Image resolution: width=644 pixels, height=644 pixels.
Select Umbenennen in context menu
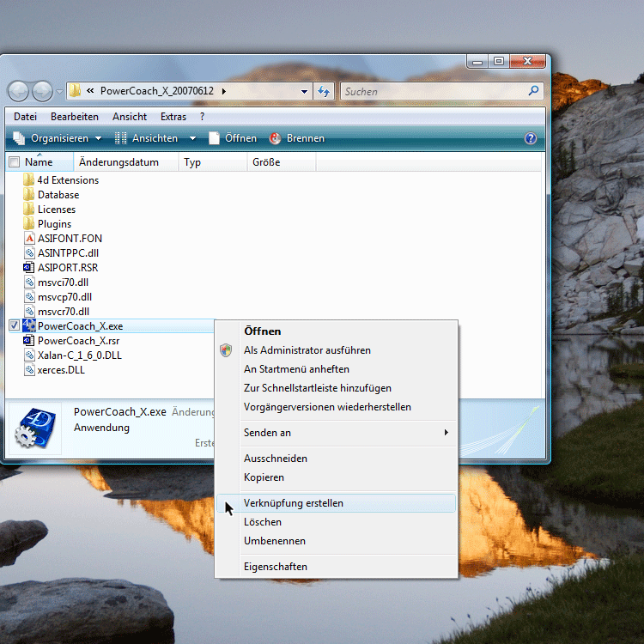336,541
